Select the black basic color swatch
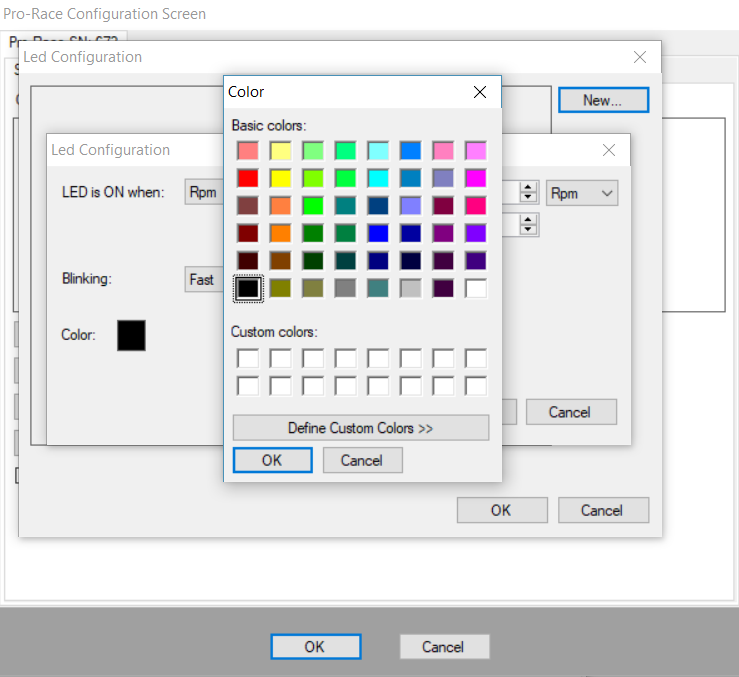 coord(248,288)
